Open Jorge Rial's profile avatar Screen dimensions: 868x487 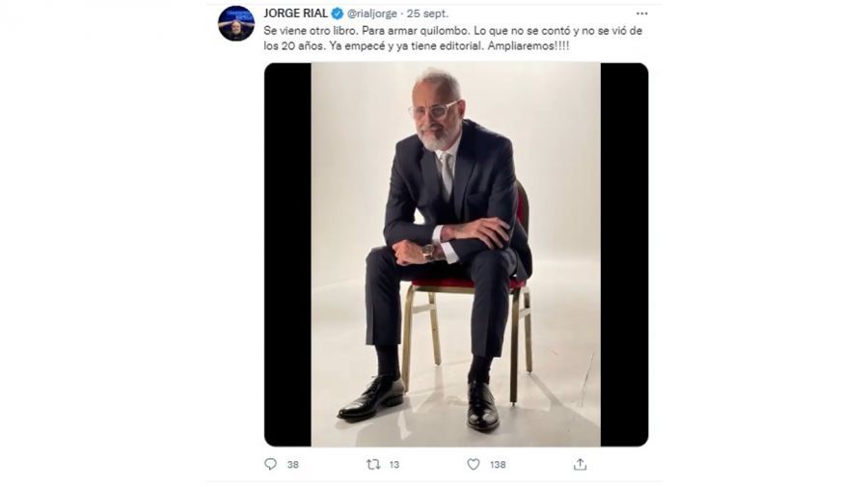coord(236,23)
